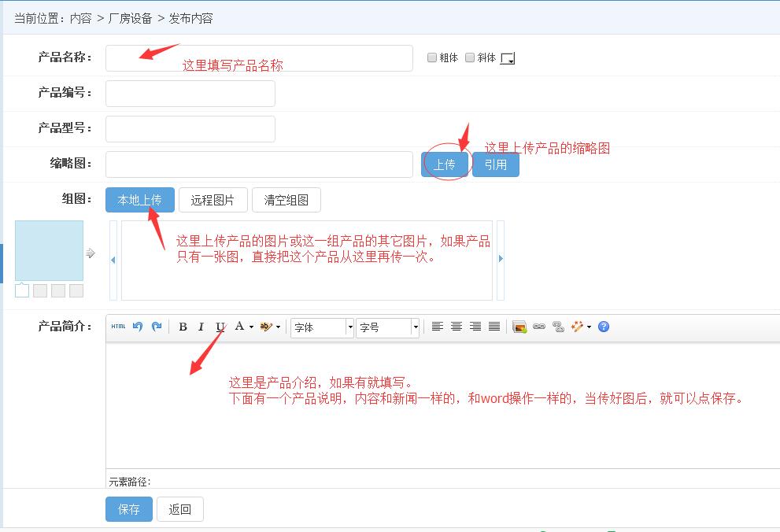780x532 pixels.
Task: Align text to center in editor
Action: tap(457, 327)
